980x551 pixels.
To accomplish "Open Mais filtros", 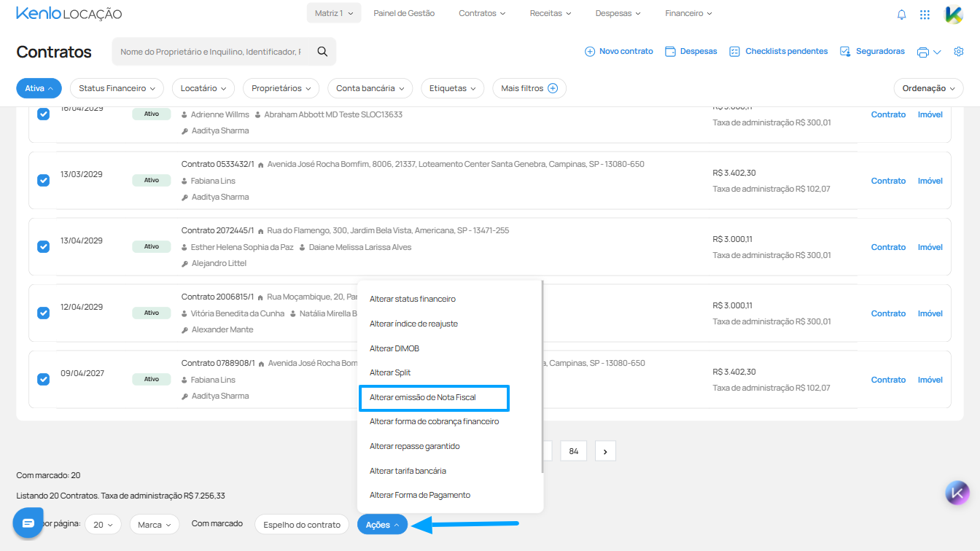I will pos(529,88).
